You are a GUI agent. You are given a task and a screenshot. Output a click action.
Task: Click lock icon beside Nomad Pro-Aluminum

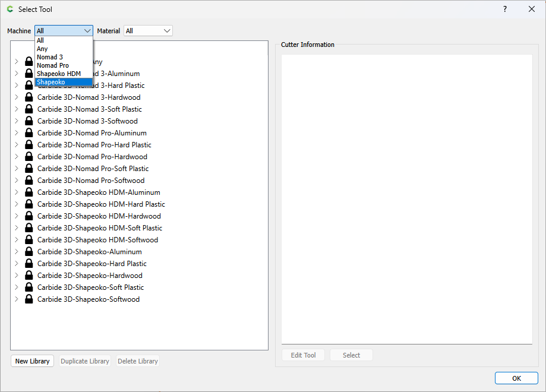29,133
